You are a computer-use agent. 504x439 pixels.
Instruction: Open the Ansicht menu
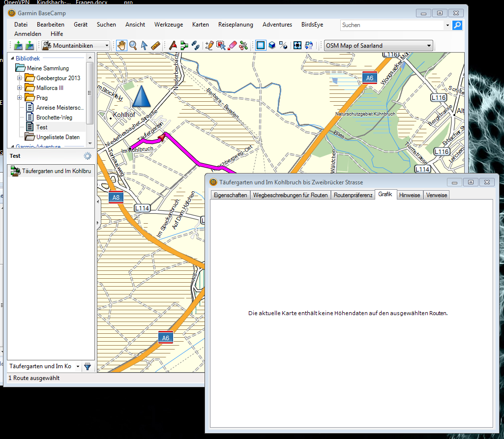point(135,25)
